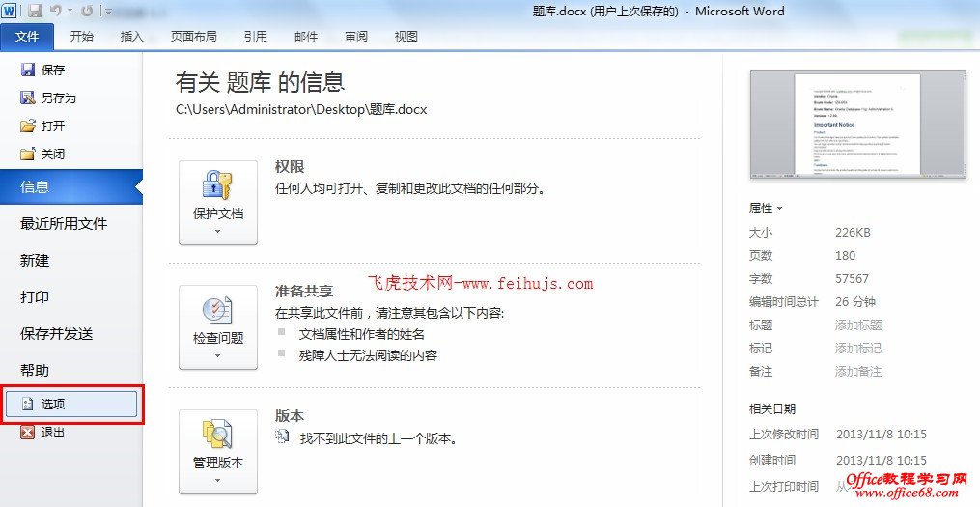Select the 信息 backstage section

coord(71,187)
